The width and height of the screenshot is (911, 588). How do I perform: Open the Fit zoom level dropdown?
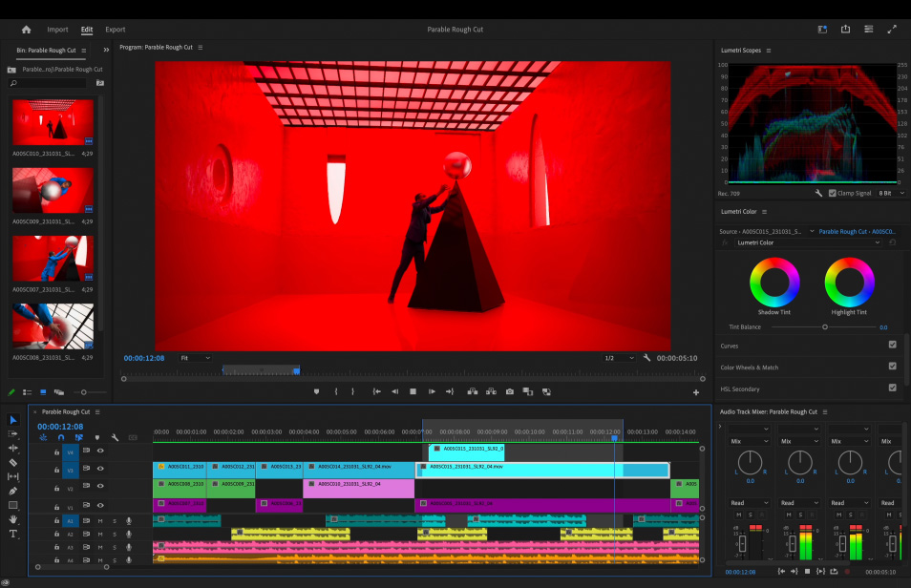[196, 358]
